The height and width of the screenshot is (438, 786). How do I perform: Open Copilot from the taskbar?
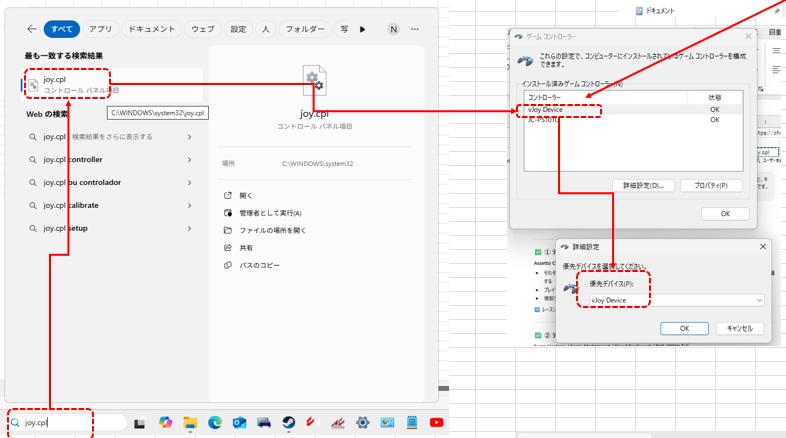(x=166, y=423)
